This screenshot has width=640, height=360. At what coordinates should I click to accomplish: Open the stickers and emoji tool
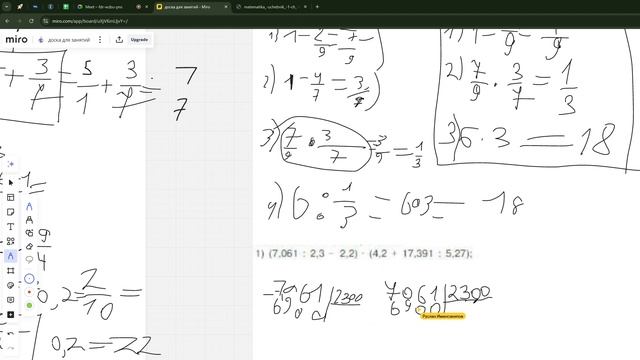pyautogui.click(x=11, y=285)
